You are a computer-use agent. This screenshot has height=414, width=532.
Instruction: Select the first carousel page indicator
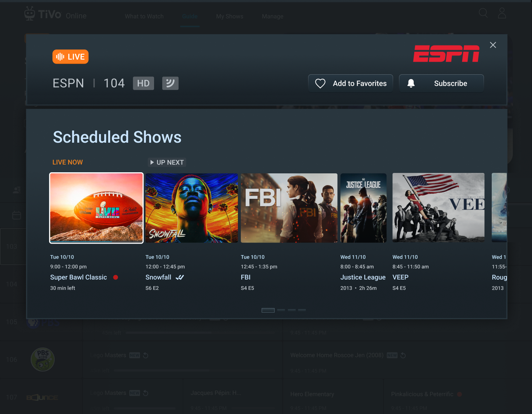268,310
